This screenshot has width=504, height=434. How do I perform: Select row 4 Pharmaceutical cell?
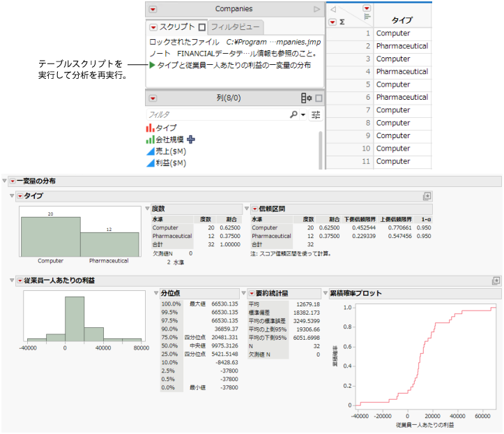click(402, 71)
